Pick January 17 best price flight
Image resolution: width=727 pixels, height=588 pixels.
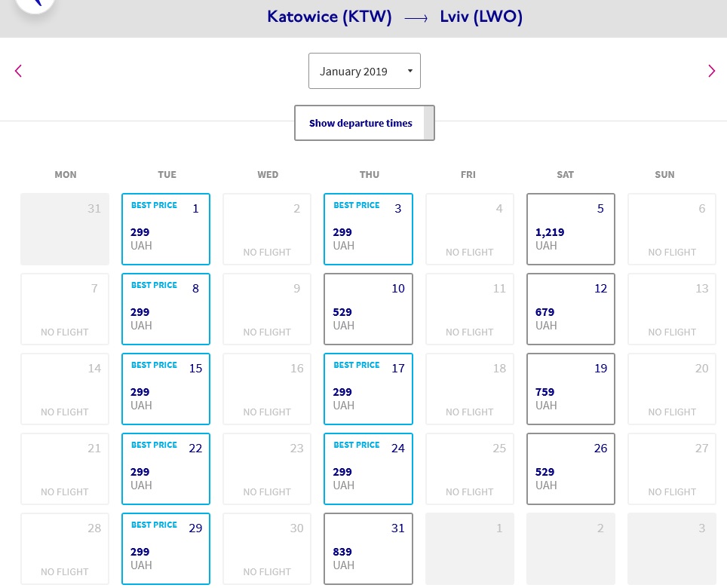[368, 389]
